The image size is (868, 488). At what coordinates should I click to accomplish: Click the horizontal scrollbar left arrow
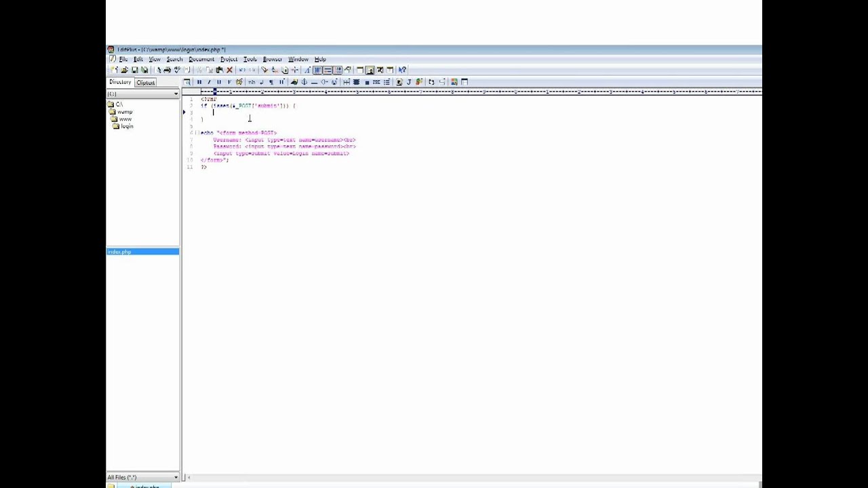[189, 477]
